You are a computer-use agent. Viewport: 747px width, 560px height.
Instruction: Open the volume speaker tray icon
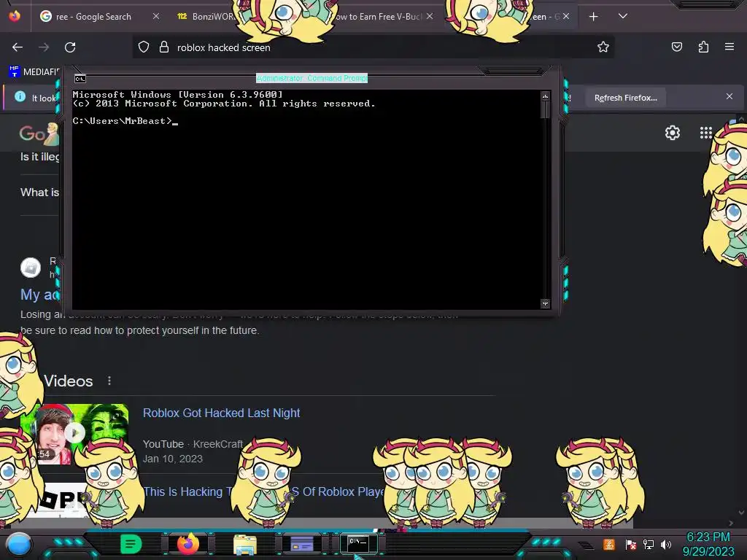[x=666, y=544]
